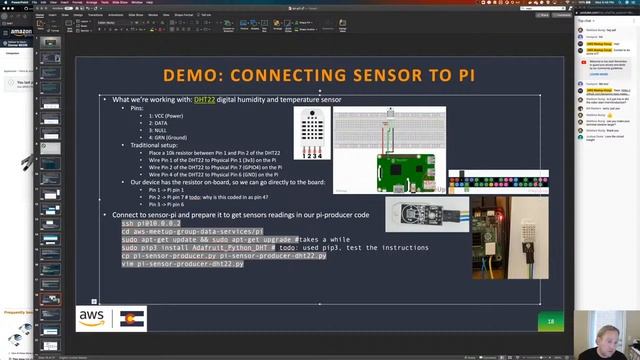Click the line 'vim pi-sensor-producer-dht22.py'
The width and height of the screenshot is (640, 360).
182,264
